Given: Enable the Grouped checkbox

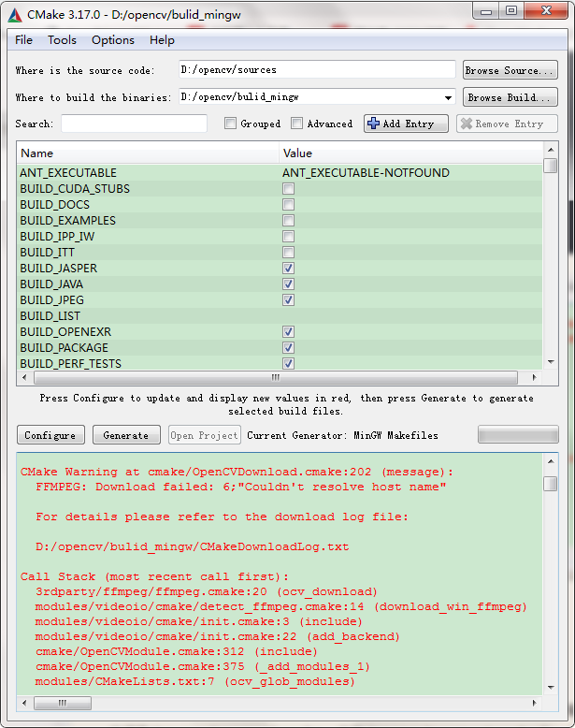Looking at the screenshot, I should point(230,124).
